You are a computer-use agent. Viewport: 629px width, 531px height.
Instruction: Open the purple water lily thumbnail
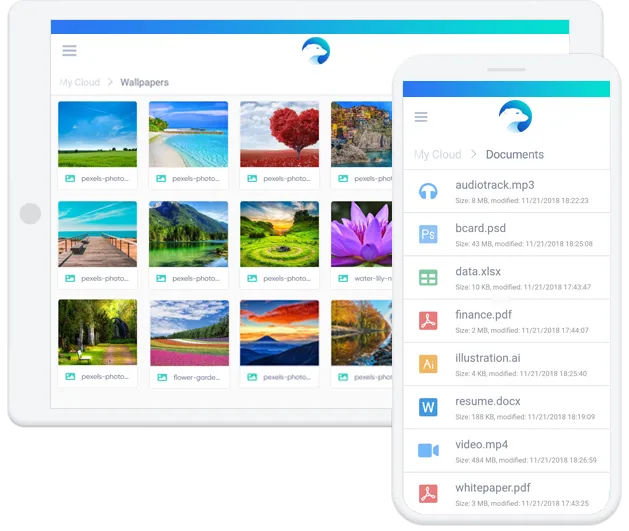(x=360, y=234)
